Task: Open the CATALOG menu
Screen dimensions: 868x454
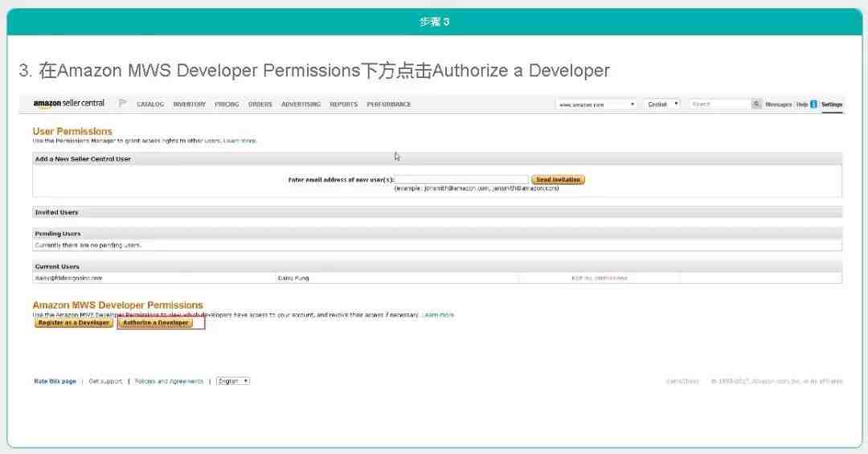Action: (x=150, y=104)
